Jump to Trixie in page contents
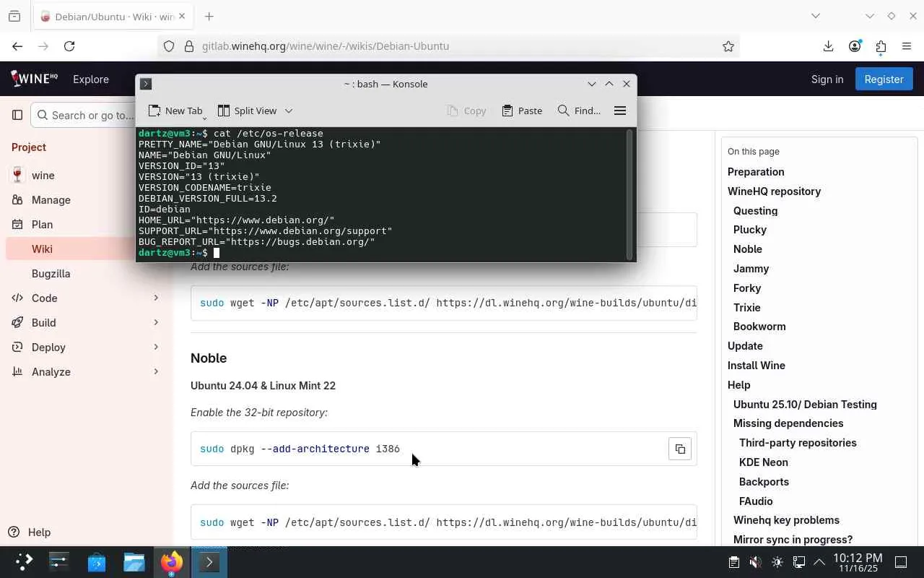This screenshot has width=924, height=578. pyautogui.click(x=747, y=308)
